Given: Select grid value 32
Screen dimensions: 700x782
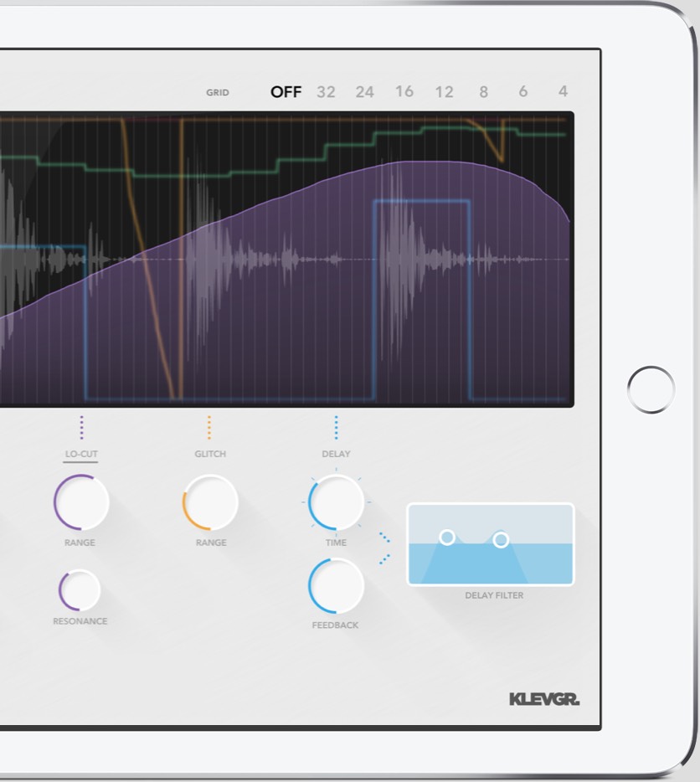Looking at the screenshot, I should click(326, 91).
